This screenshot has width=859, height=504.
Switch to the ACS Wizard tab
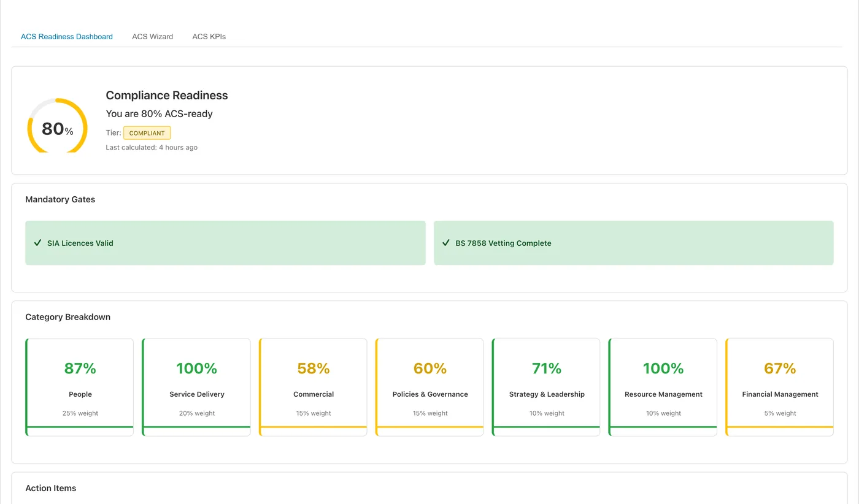(152, 37)
